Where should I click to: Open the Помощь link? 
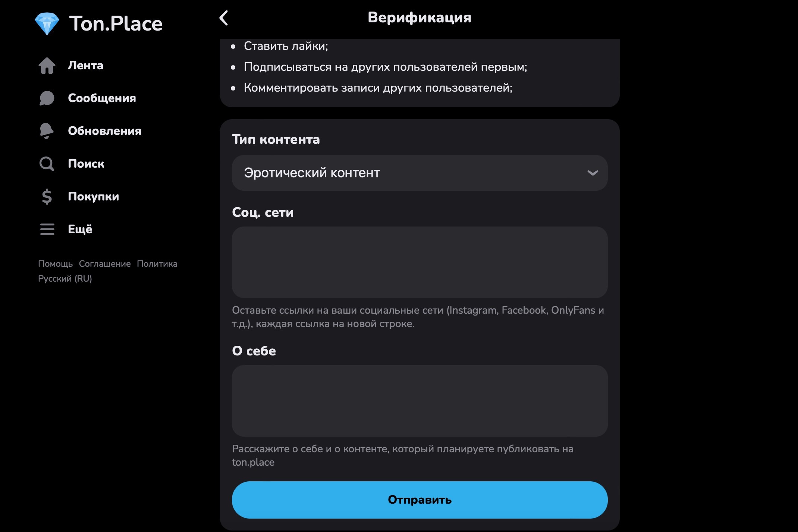coord(55,264)
